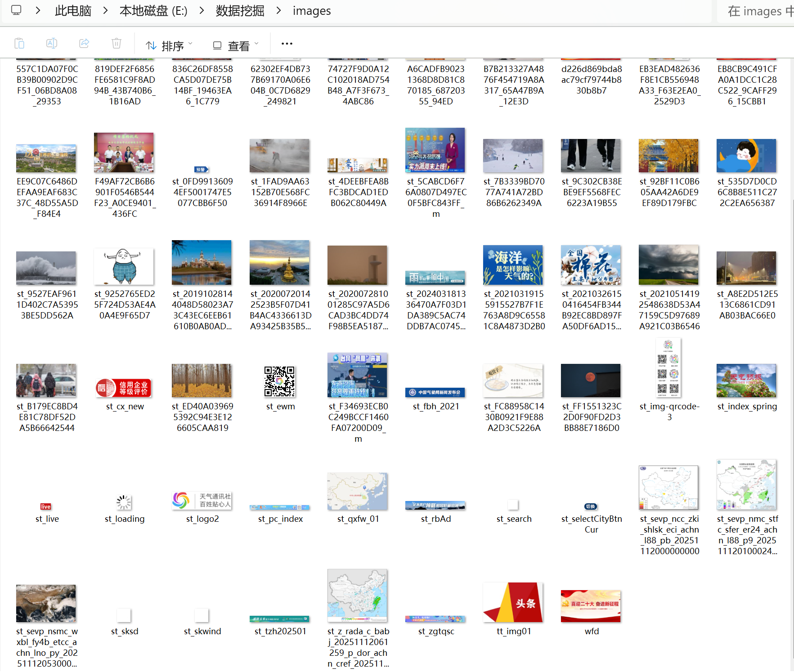The width and height of the screenshot is (794, 672).
Task: Click the layout icon next to 查看
Action: click(x=217, y=45)
